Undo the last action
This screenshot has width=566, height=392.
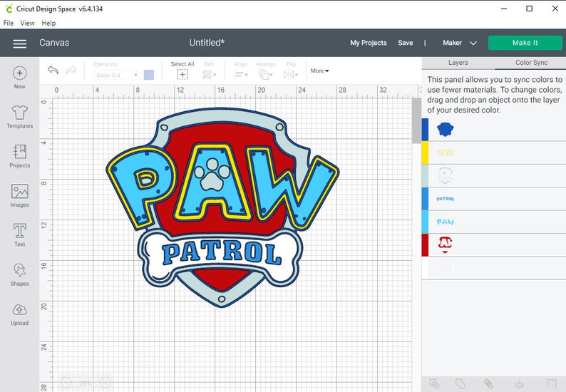(x=53, y=70)
